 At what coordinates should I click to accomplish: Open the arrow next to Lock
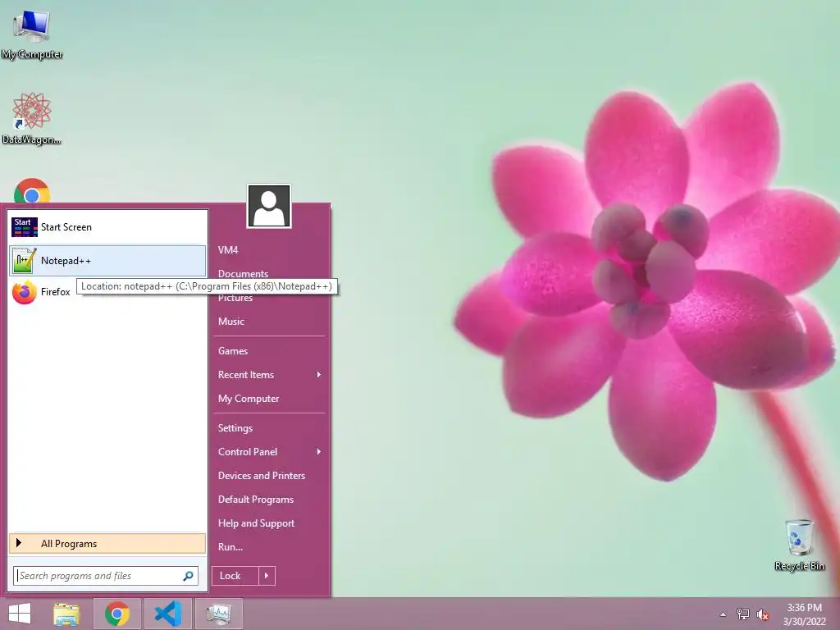click(x=267, y=576)
